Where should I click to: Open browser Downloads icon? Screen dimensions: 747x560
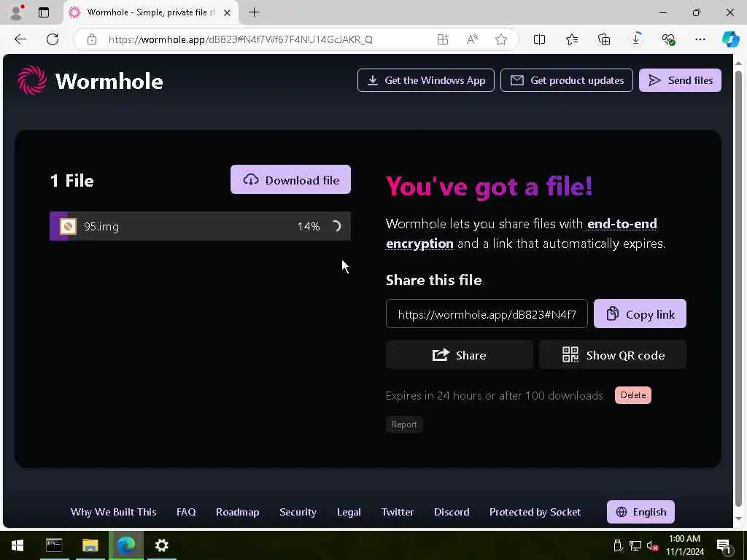coord(636,39)
